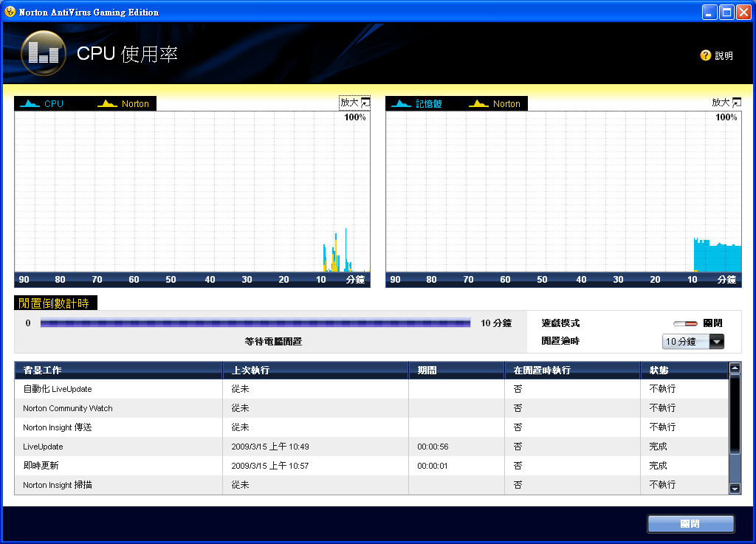Maximize the Norton AntiVirus window

(x=726, y=12)
